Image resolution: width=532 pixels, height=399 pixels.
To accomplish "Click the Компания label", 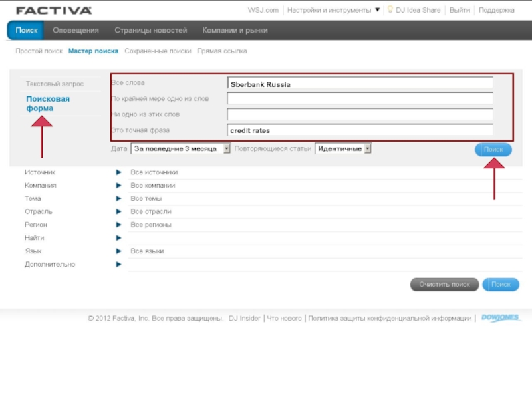I will point(41,186).
